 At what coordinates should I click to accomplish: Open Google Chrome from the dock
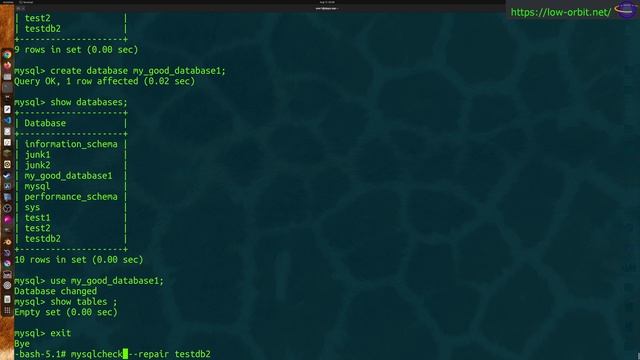(x=7, y=55)
